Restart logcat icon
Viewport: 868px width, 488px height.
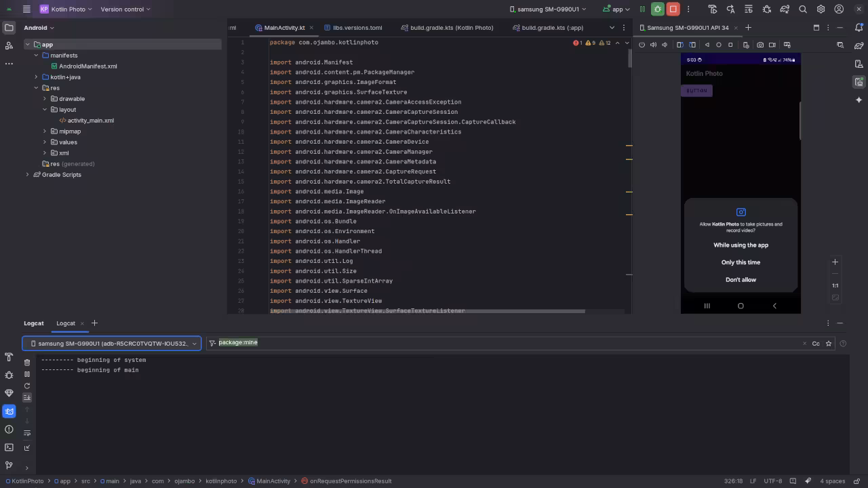click(27, 386)
